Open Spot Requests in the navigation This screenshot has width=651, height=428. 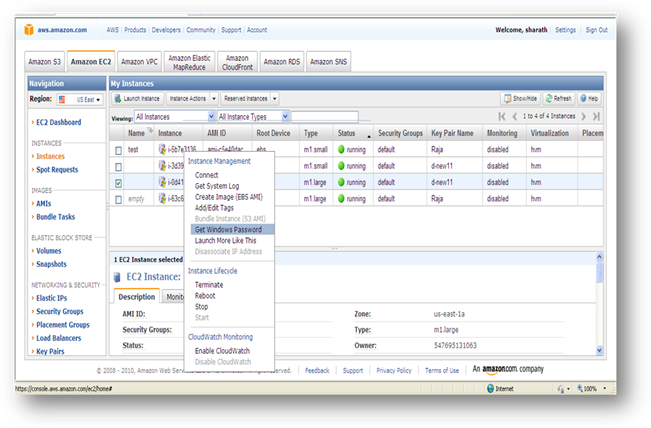pyautogui.click(x=57, y=169)
